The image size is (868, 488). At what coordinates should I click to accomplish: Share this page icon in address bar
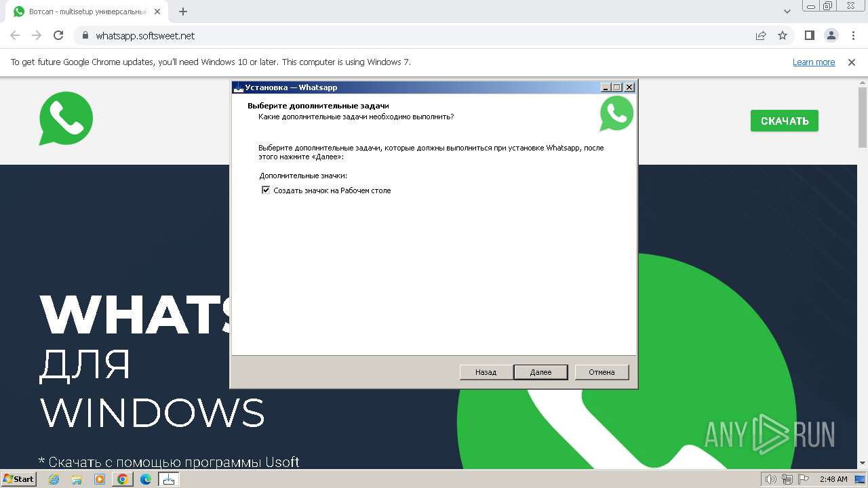click(x=761, y=35)
